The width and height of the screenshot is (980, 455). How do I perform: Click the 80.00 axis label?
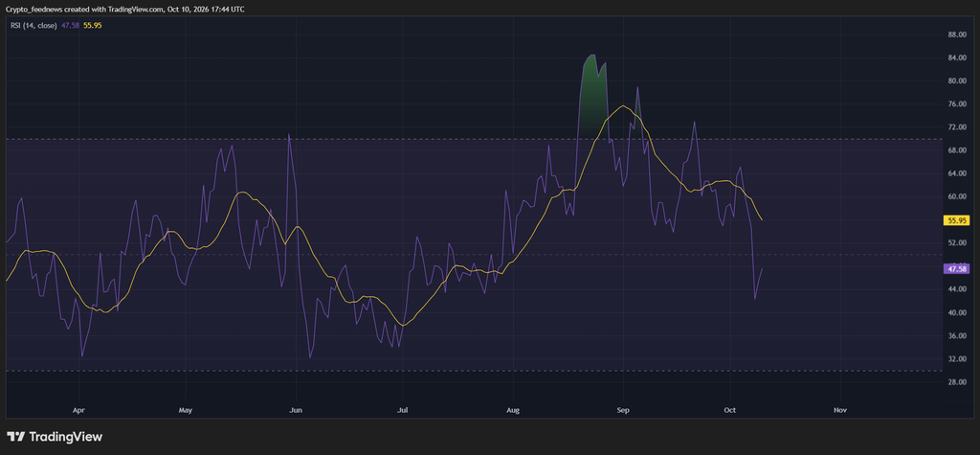[x=957, y=81]
